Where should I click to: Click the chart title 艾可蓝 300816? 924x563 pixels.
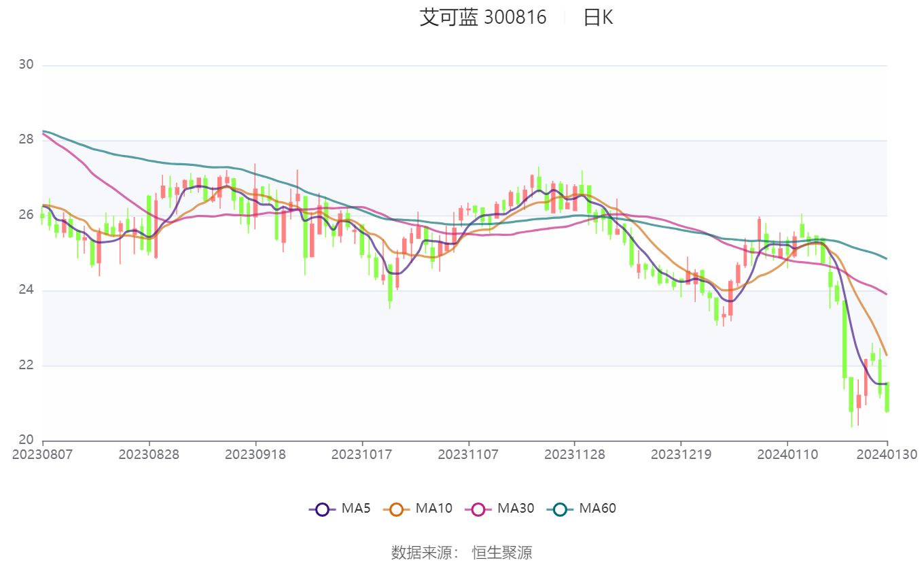[x=483, y=18]
